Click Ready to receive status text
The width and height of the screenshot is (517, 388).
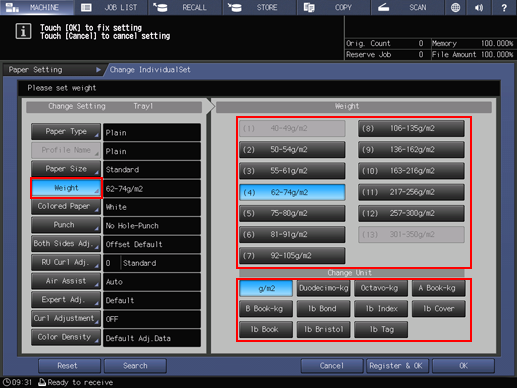(80, 382)
